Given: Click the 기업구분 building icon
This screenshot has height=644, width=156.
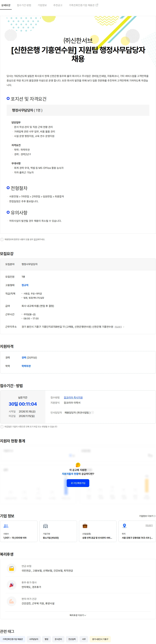Looking at the screenshot, I should (x=45, y=526).
